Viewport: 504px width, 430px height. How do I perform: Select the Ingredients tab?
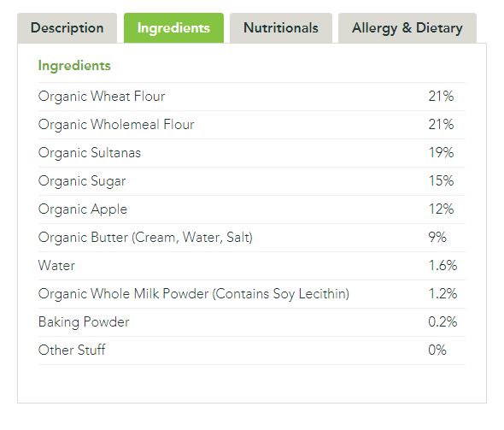[173, 28]
